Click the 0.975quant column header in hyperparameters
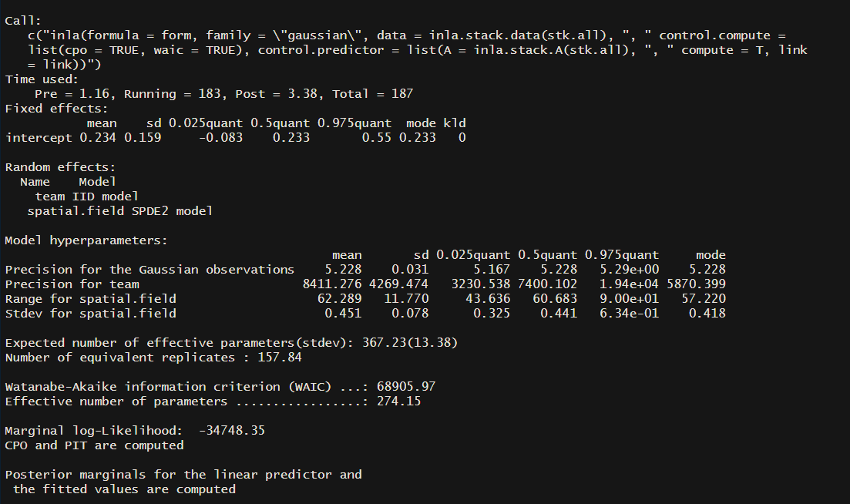Viewport: 850px width, 504px height. coord(622,255)
